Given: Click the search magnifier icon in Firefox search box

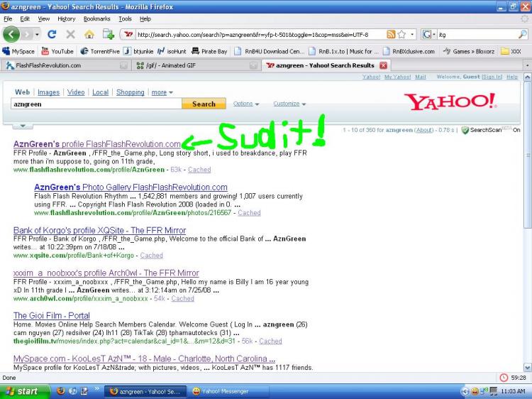Looking at the screenshot, I should pos(523,34).
